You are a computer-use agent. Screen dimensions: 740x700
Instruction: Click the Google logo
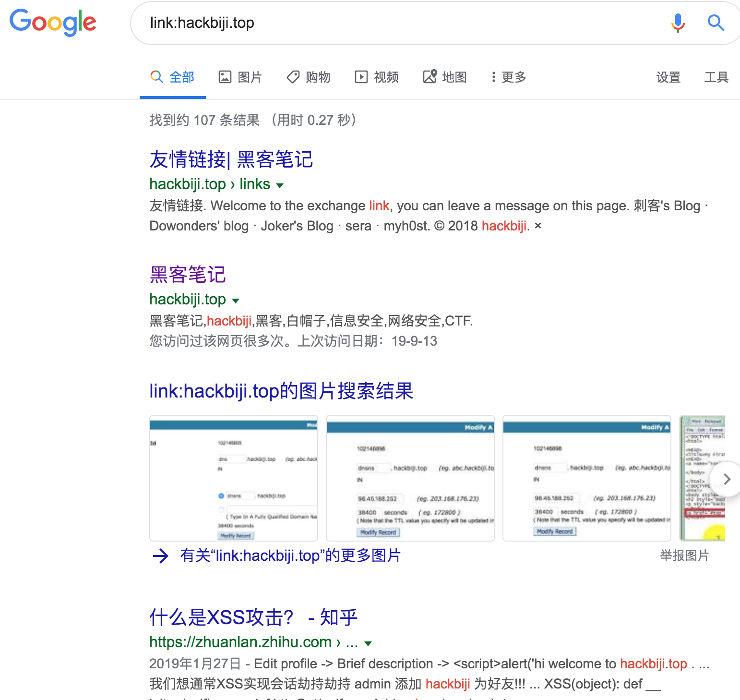pyautogui.click(x=53, y=22)
